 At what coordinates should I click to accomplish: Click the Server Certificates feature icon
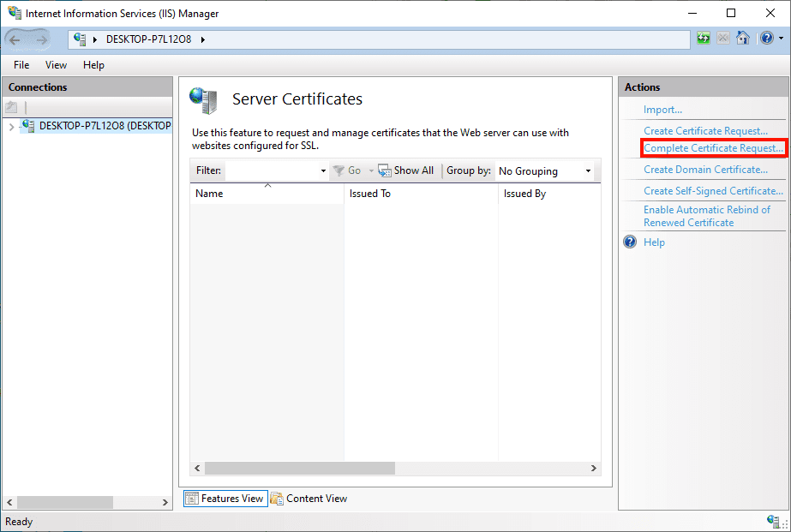(204, 100)
